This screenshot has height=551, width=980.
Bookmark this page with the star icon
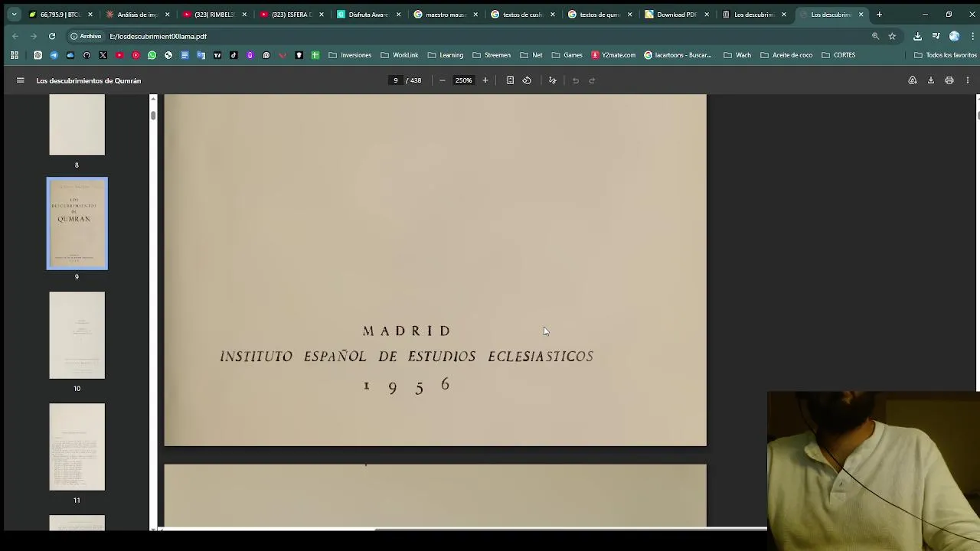tap(892, 36)
